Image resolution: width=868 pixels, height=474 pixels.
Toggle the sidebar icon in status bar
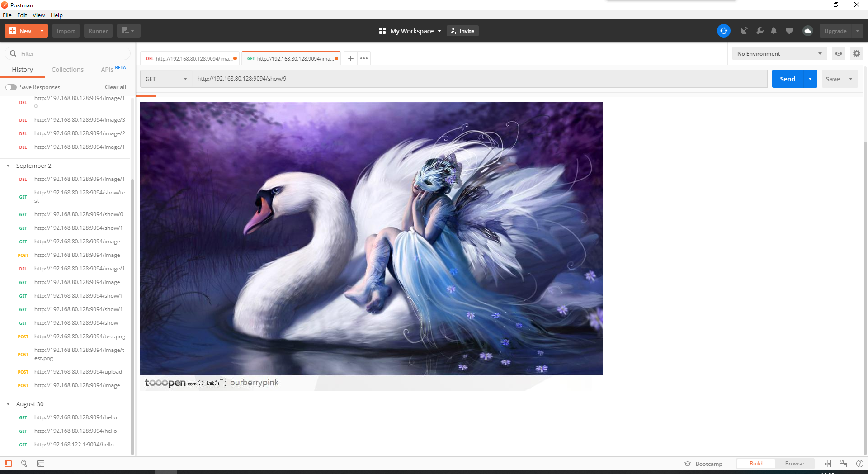pos(8,464)
